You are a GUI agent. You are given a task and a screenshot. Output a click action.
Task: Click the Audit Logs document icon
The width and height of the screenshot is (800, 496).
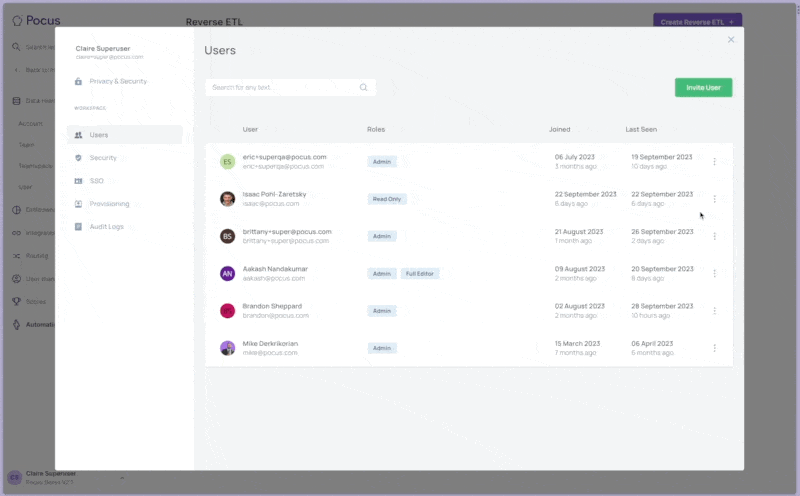click(78, 227)
